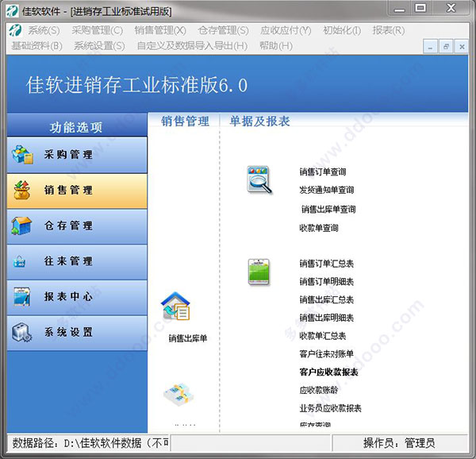Click the 销售管理 section heading
Image resolution: width=476 pixels, height=459 pixels.
point(185,121)
